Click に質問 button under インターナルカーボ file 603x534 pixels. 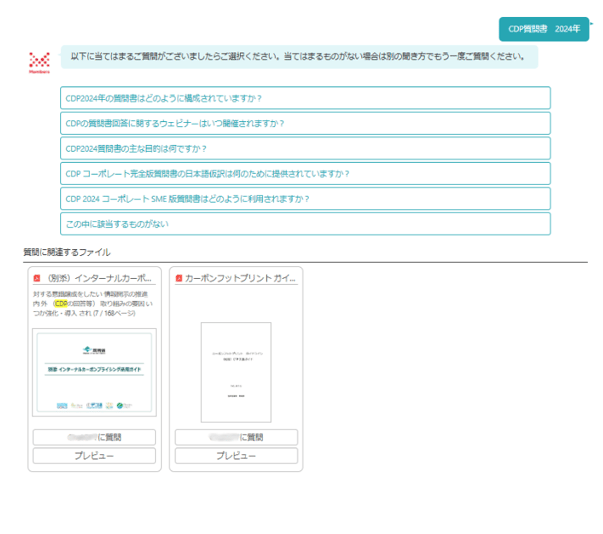tap(94, 437)
